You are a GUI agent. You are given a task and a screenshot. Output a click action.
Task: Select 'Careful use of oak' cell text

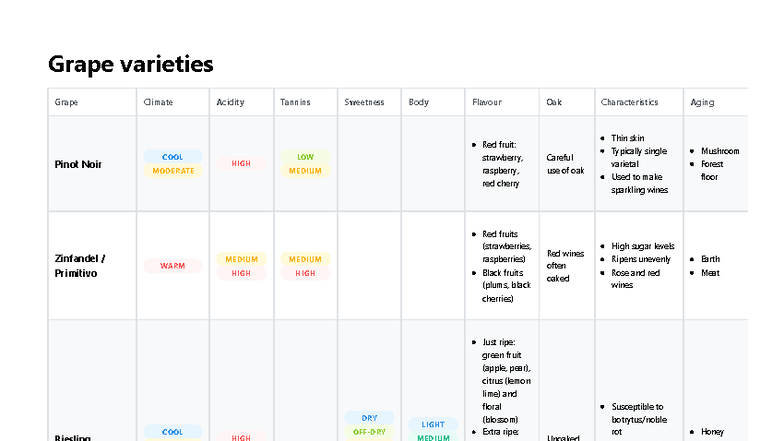565,164
